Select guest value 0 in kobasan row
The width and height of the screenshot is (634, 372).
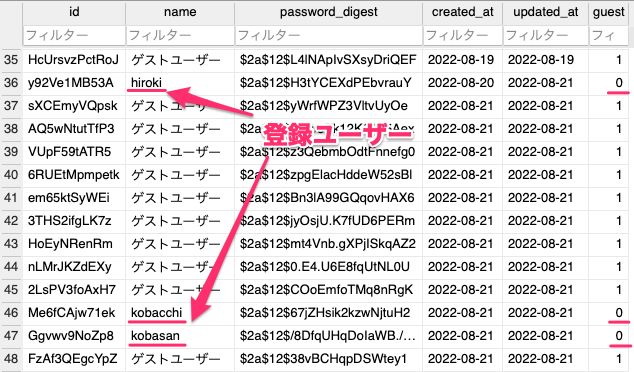(x=609, y=336)
